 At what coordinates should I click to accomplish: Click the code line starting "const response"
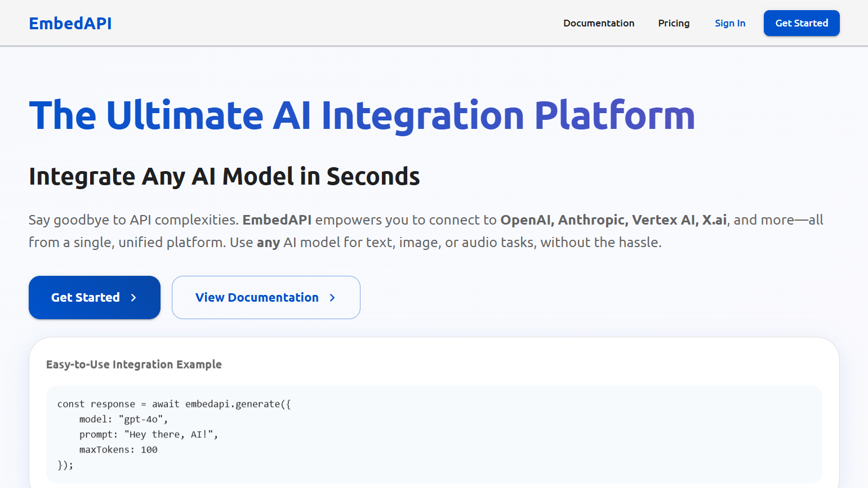174,404
